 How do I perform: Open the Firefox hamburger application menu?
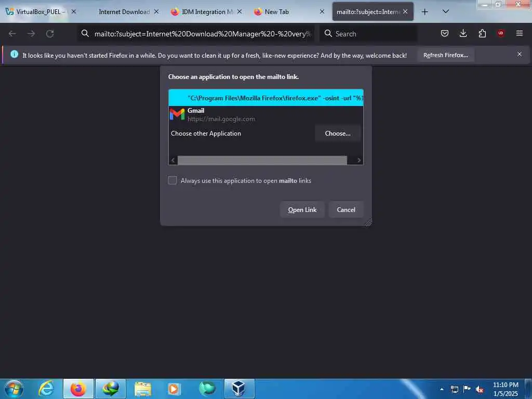[x=520, y=33]
